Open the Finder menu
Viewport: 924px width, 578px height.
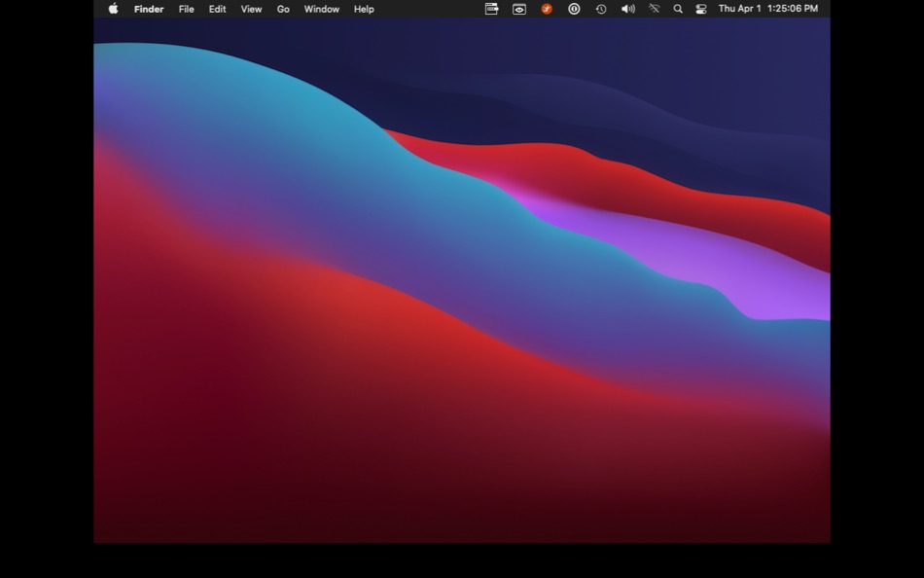coord(149,9)
